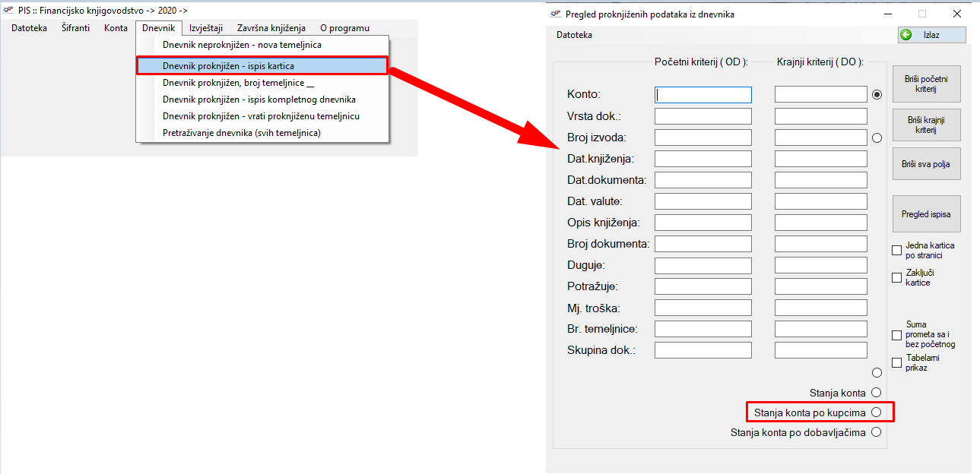
Task: Open Datoteka menu in the dialog
Action: (x=574, y=35)
